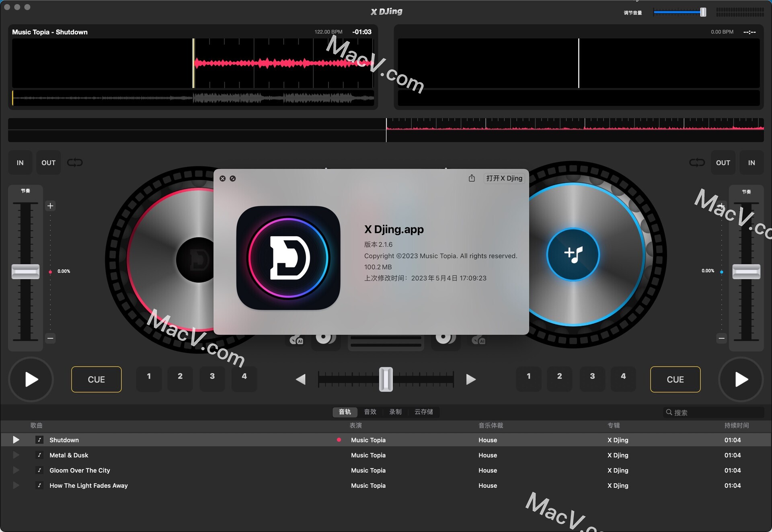Image resolution: width=772 pixels, height=532 pixels.
Task: Click the note icon beside How The Light Fades Away
Action: coord(39,485)
